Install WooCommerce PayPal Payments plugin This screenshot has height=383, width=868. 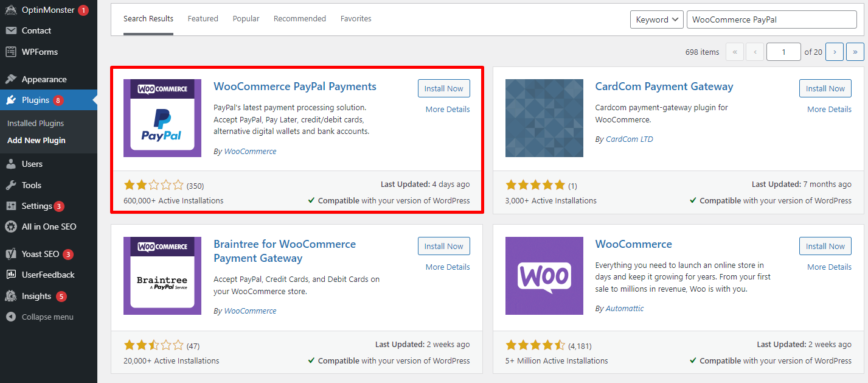point(444,88)
